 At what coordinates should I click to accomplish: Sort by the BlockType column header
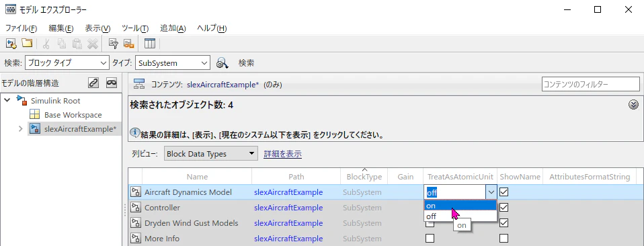(364, 177)
